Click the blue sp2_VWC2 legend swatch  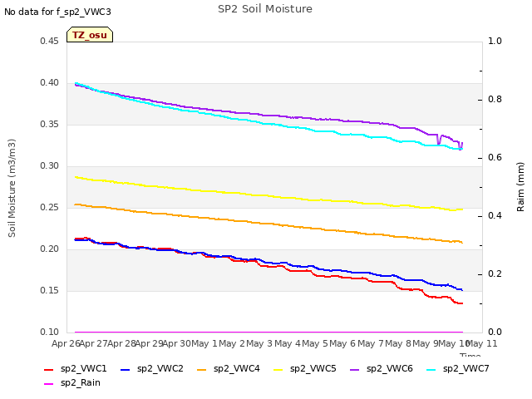click(x=126, y=369)
